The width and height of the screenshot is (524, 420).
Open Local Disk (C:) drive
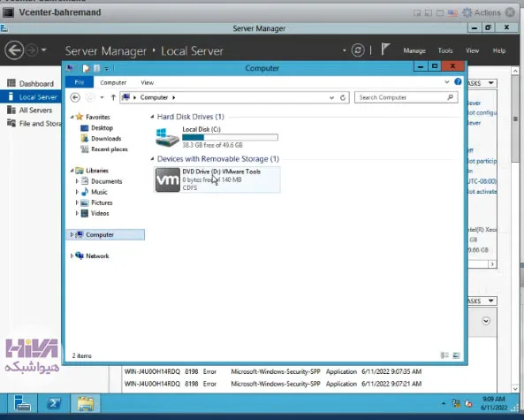click(x=216, y=137)
